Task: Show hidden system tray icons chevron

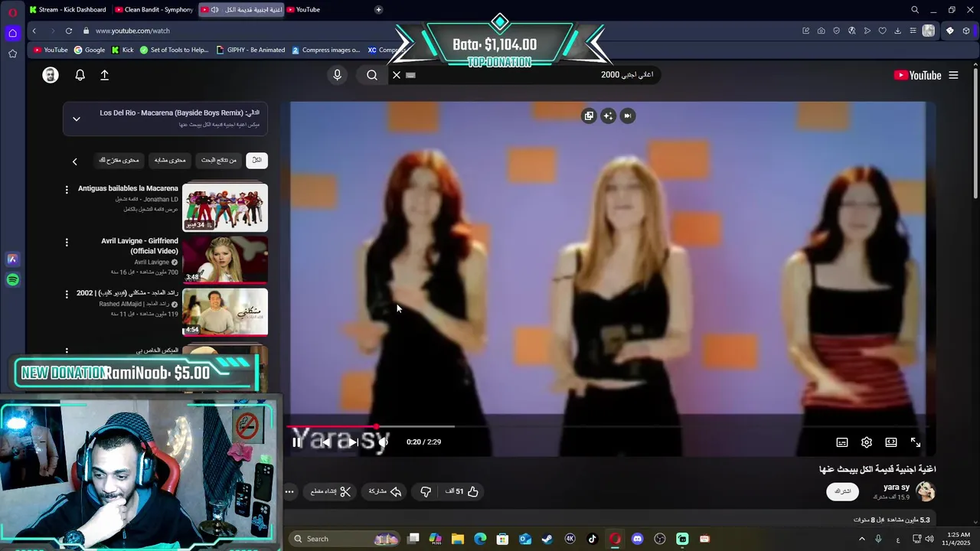Action: point(861,539)
